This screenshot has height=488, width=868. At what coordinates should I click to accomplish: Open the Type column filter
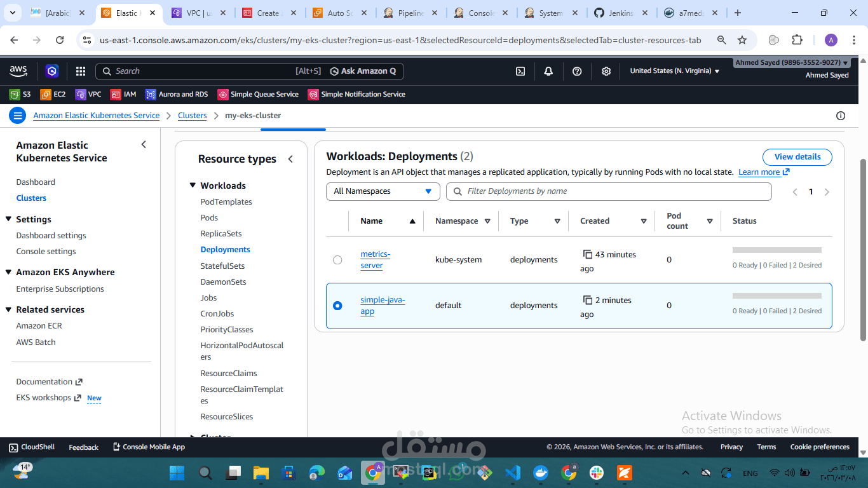557,221
